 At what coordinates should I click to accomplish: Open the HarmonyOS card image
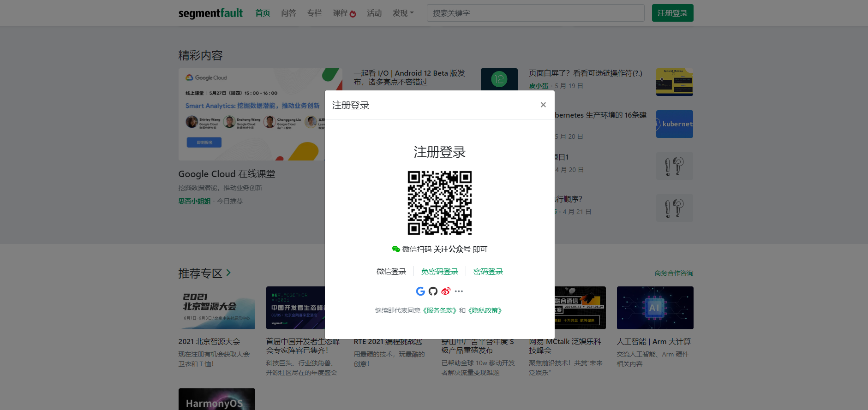tap(217, 399)
